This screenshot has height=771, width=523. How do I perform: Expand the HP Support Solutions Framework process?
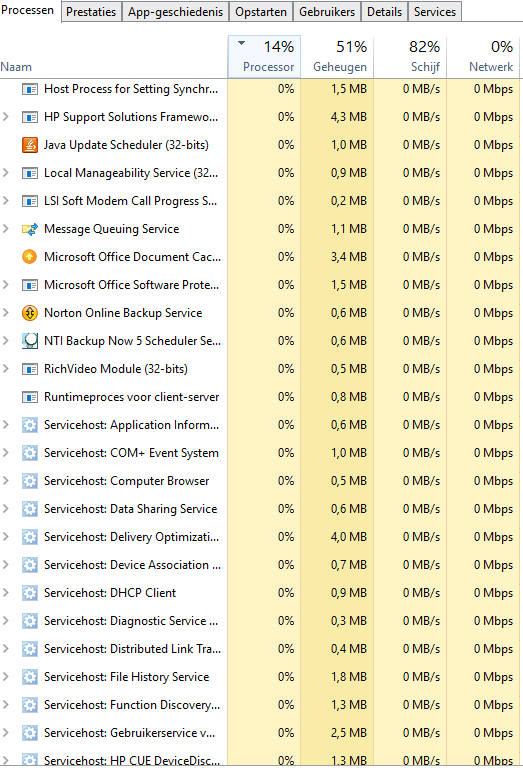pos(6,117)
